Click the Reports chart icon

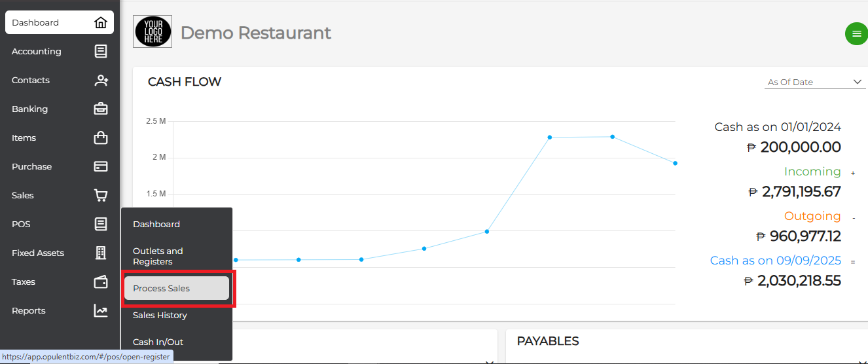(x=101, y=311)
